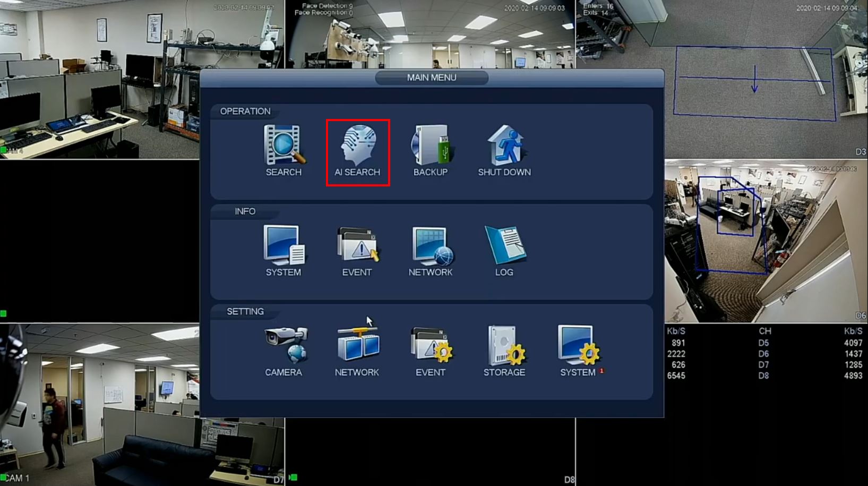
Task: Click the 2222 bitrate value
Action: (x=676, y=354)
